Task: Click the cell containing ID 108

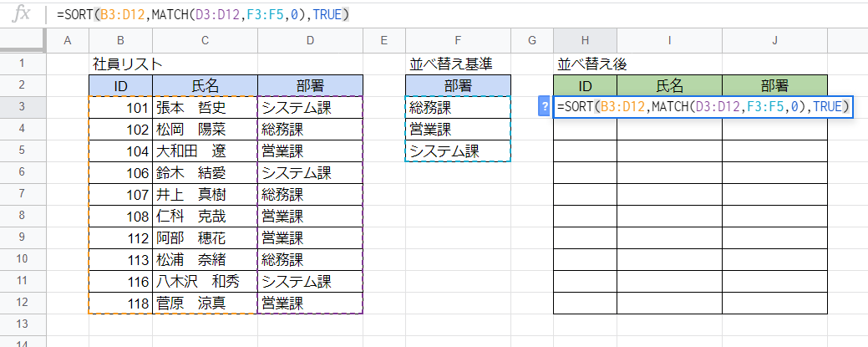Action: click(x=120, y=216)
